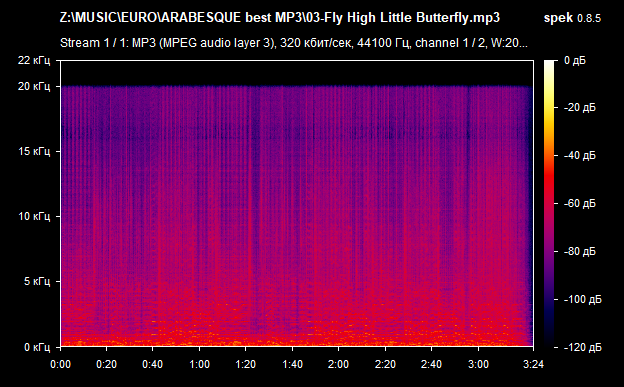Click the '5 кГц' frequency axis label

click(x=37, y=281)
